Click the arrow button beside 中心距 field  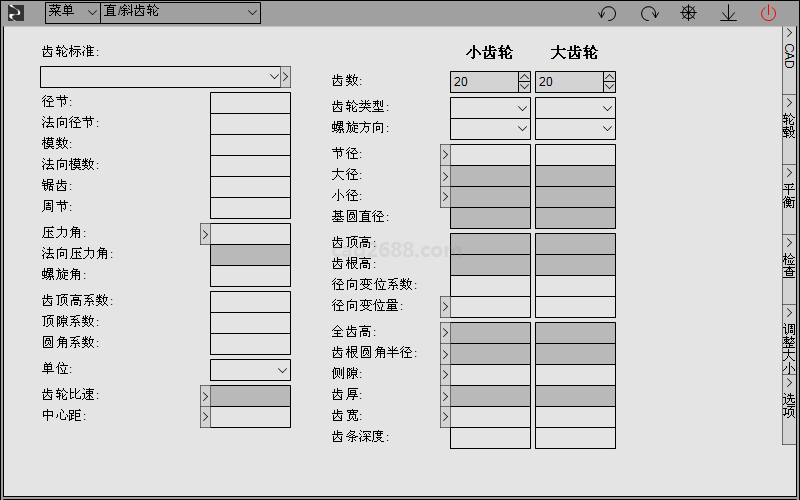point(205,416)
